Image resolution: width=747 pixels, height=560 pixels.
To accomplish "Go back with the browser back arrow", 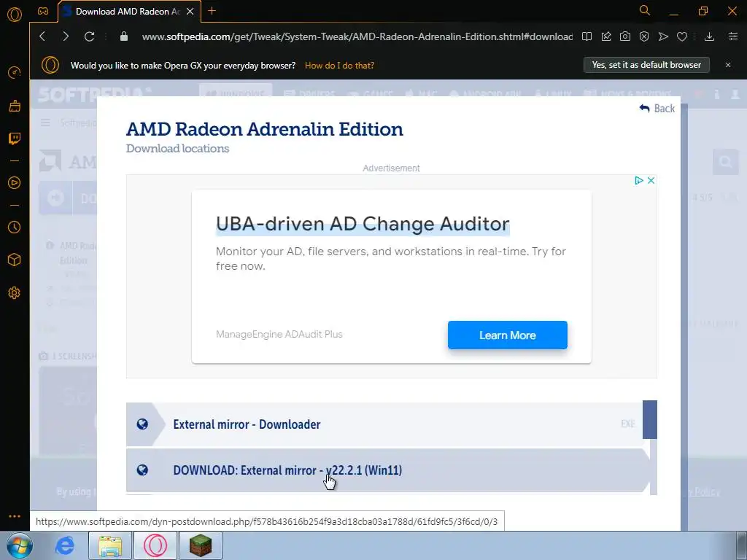I will [x=42, y=36].
